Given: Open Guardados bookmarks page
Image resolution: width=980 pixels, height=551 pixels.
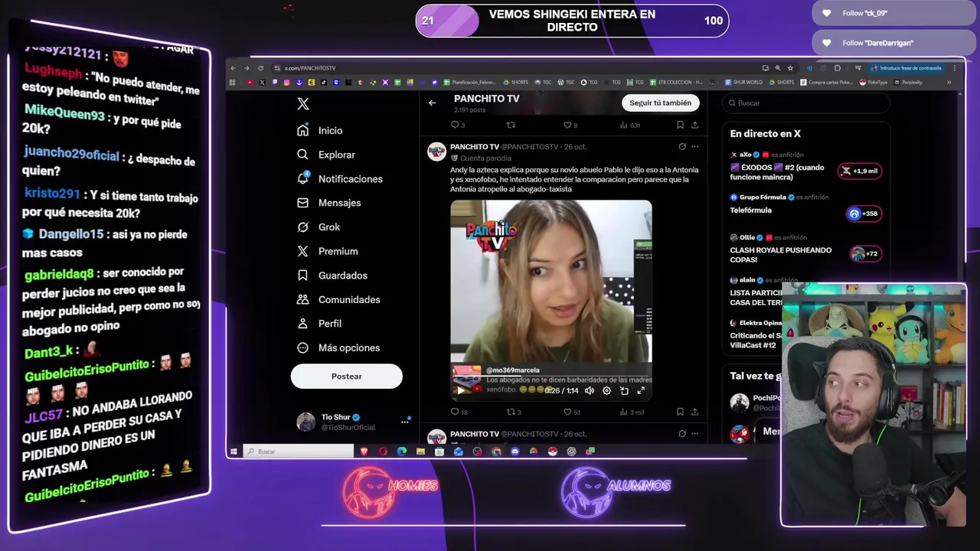Looking at the screenshot, I should click(x=332, y=275).
